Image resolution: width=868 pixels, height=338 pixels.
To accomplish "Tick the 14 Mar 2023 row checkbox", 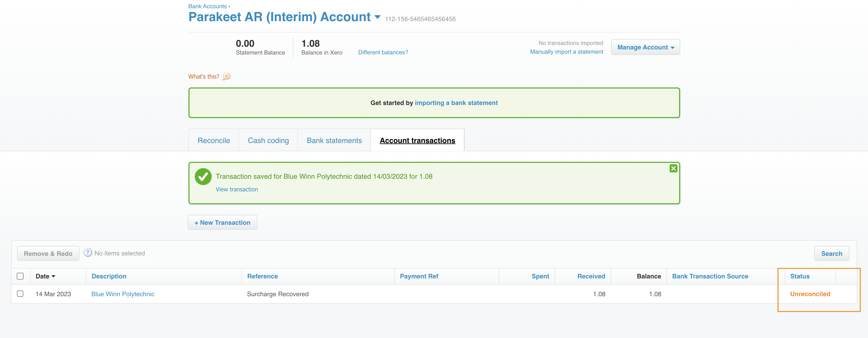I will tap(20, 294).
